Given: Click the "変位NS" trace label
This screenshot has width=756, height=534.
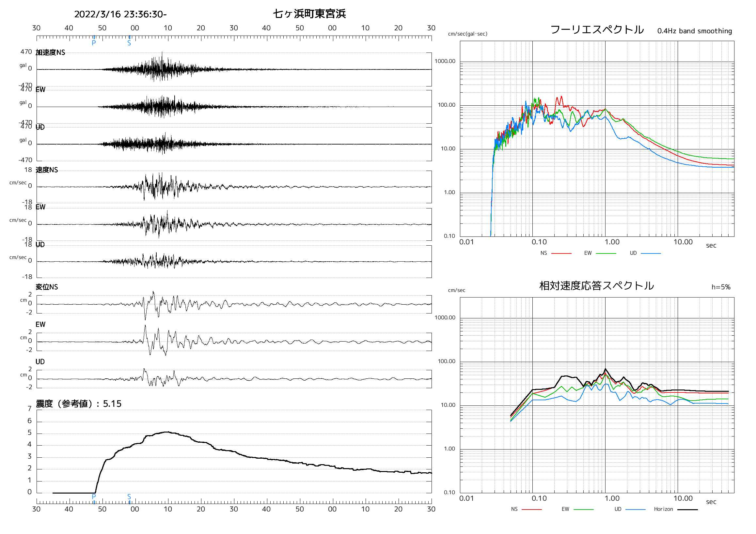Looking at the screenshot, I should [x=47, y=287].
